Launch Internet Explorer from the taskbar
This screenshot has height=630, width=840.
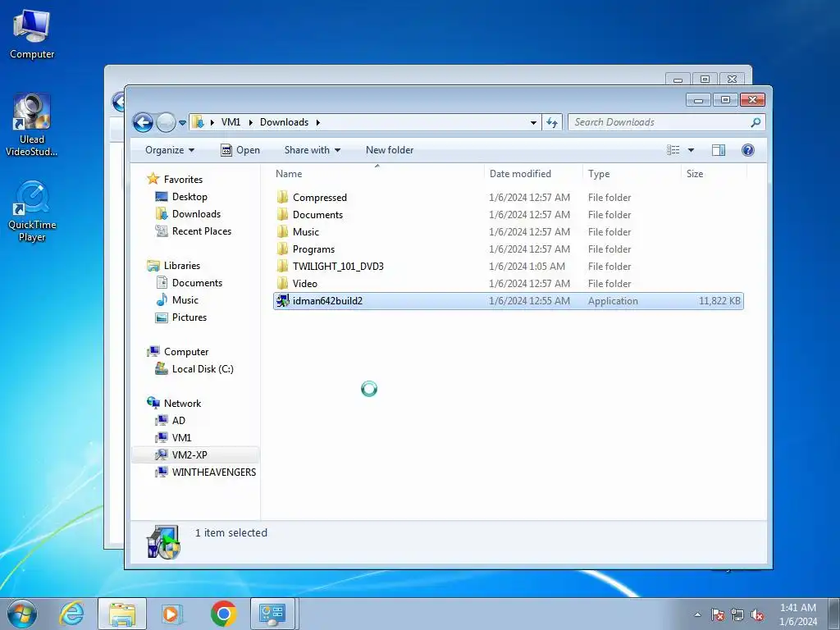pos(71,614)
